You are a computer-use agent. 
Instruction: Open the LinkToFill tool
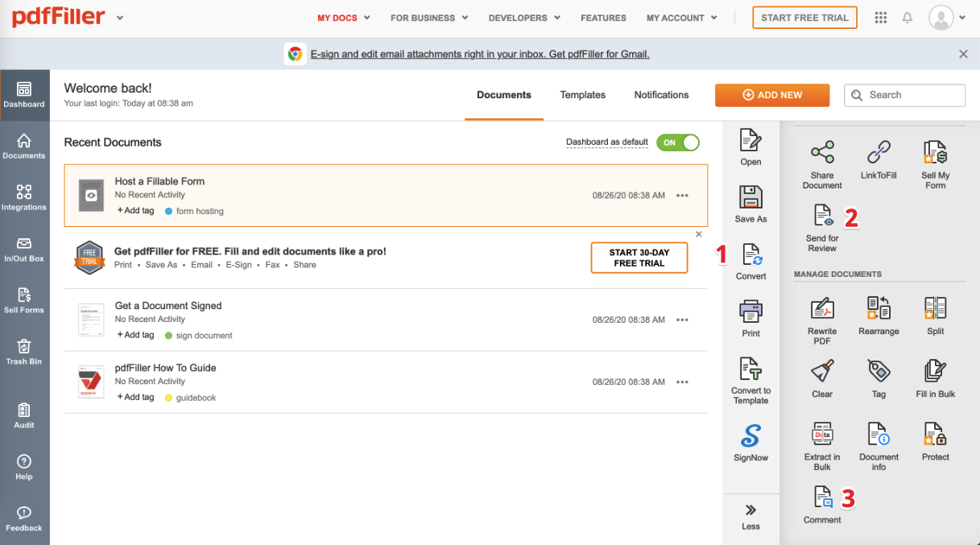[879, 153]
